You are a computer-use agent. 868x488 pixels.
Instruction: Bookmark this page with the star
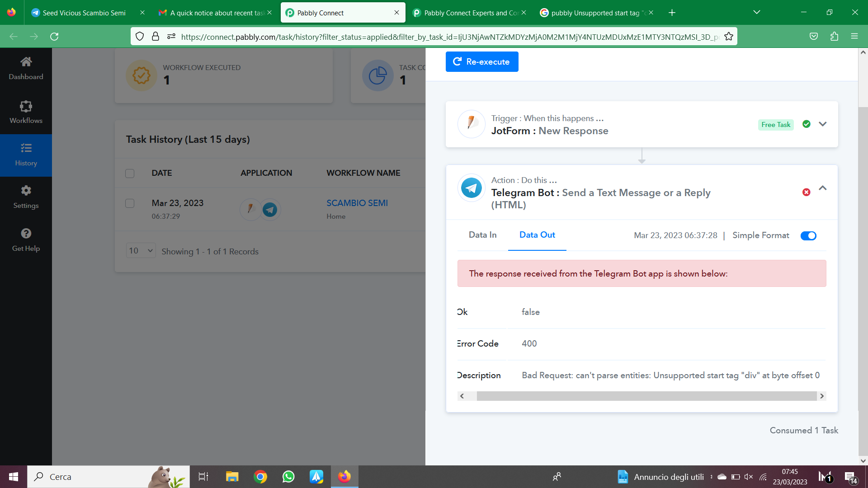point(729,37)
